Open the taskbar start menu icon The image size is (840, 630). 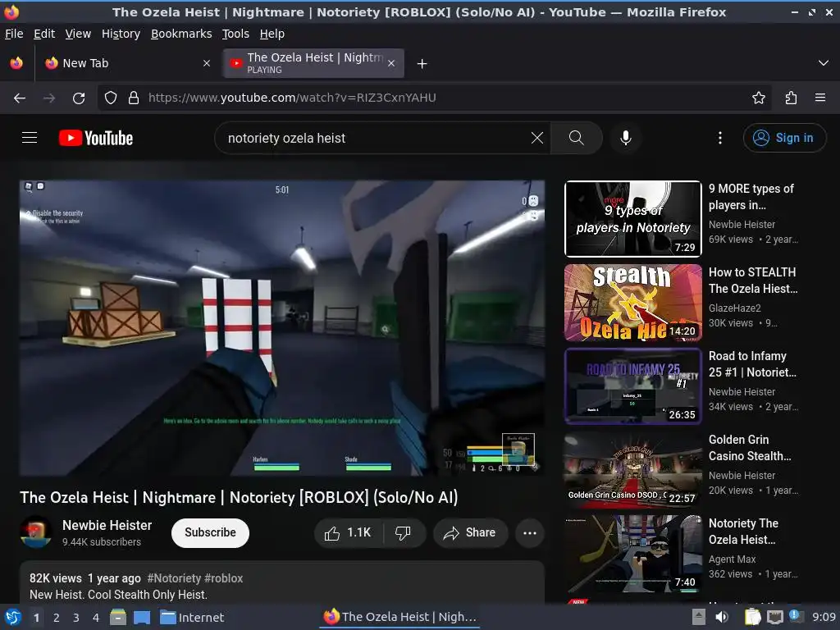pyautogui.click(x=13, y=617)
